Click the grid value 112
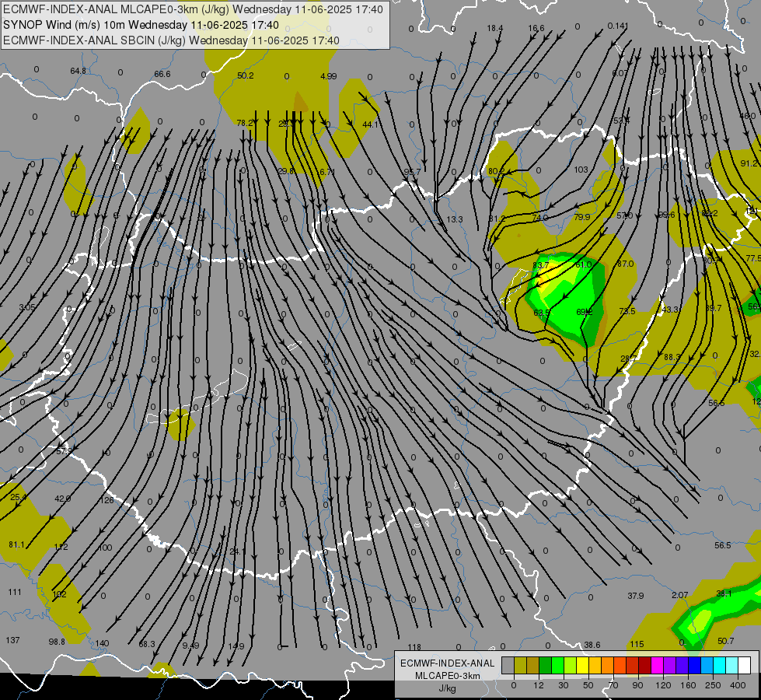 tap(61, 547)
